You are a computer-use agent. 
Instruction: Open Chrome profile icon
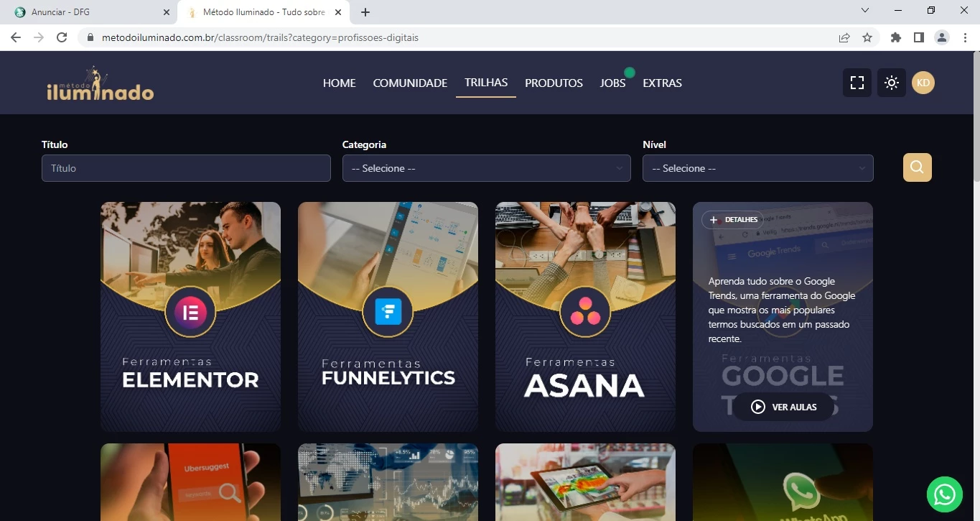(942, 37)
